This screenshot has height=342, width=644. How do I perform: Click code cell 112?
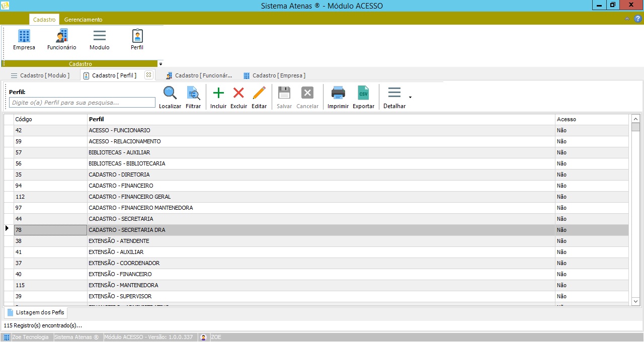(x=50, y=197)
